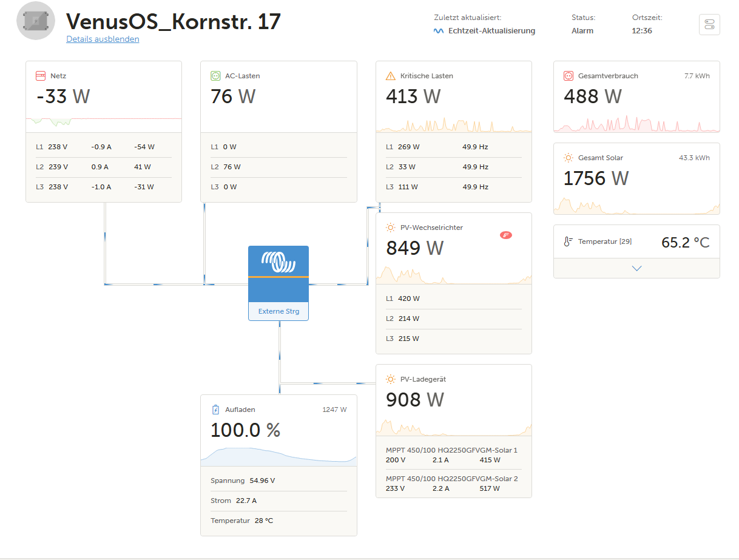Click the battery state of charge graph
The image size is (739, 560).
click(x=278, y=456)
